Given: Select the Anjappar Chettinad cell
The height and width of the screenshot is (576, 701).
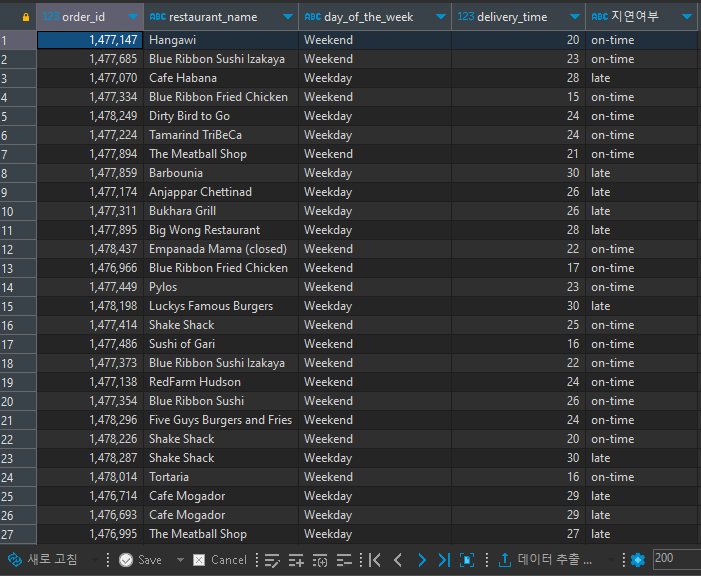Looking at the screenshot, I should pos(221,192).
